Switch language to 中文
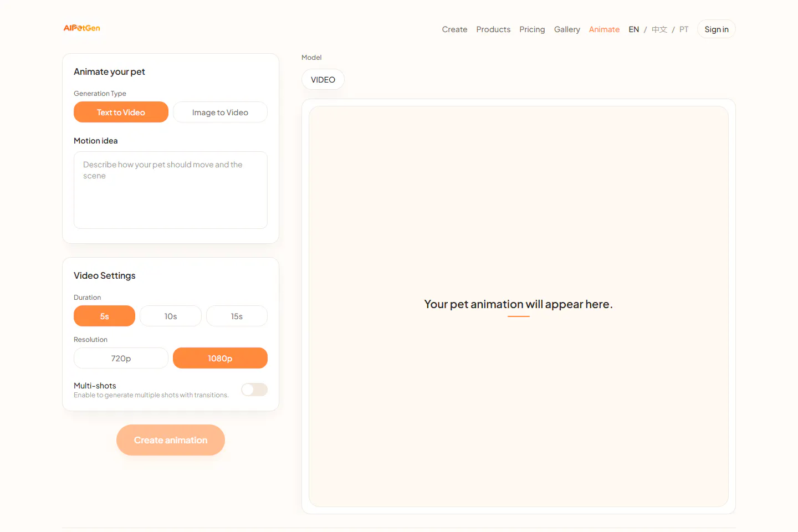This screenshot has height=532, width=798. [659, 29]
